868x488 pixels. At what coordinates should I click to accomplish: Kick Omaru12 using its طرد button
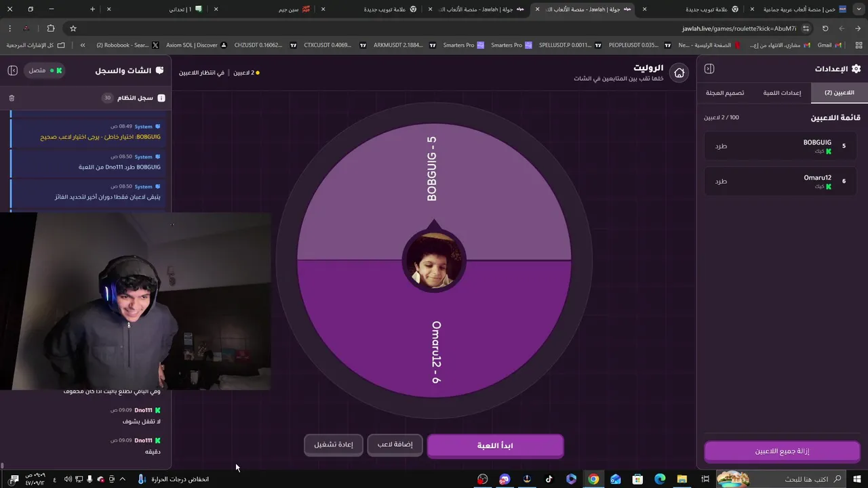pos(721,181)
